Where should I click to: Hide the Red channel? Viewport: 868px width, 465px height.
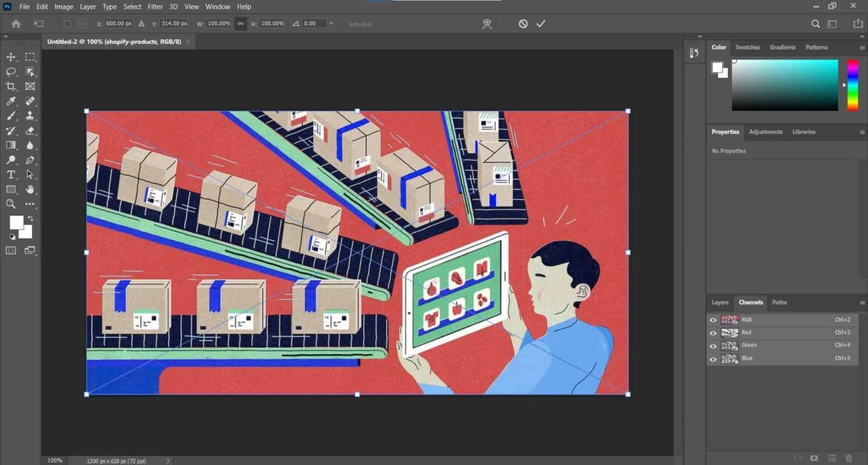tap(713, 332)
